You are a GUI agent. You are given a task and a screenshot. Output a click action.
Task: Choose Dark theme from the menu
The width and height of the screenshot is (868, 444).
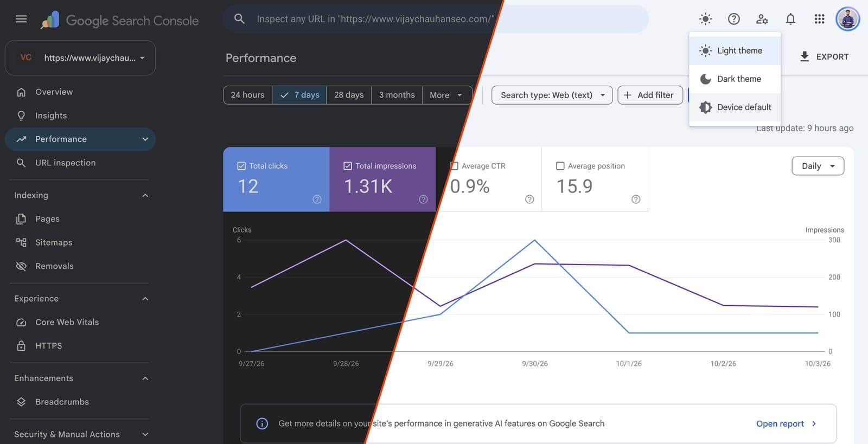(x=735, y=79)
